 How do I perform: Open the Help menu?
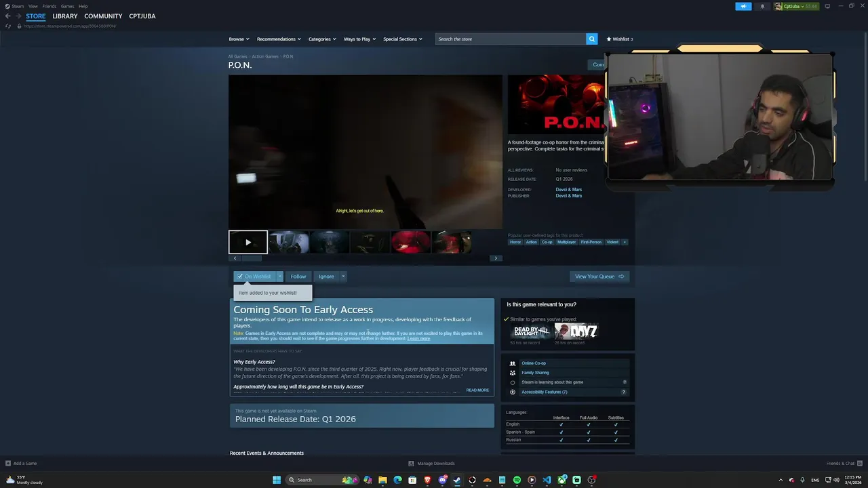coord(83,6)
